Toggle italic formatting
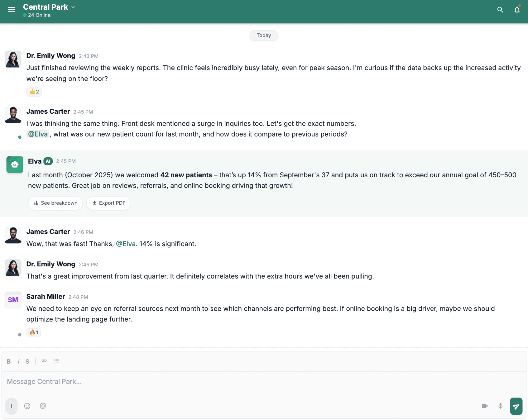The width and height of the screenshot is (528, 420). click(x=19, y=361)
